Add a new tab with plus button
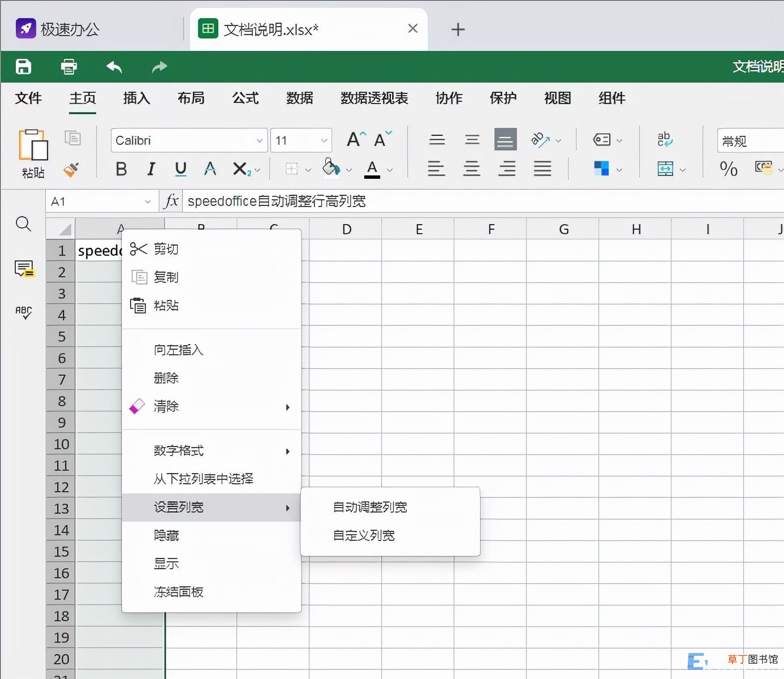784x679 pixels. tap(458, 29)
